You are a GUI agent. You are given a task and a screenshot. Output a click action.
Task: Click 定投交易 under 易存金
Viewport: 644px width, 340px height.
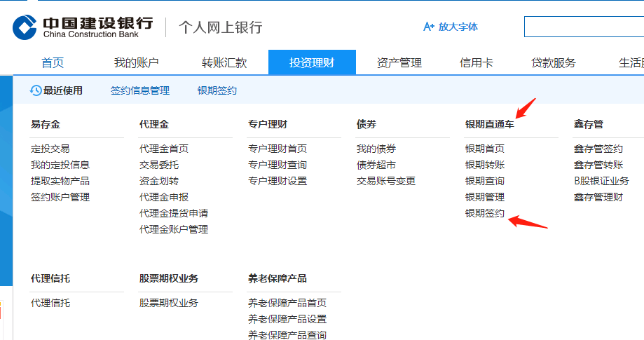pos(50,149)
